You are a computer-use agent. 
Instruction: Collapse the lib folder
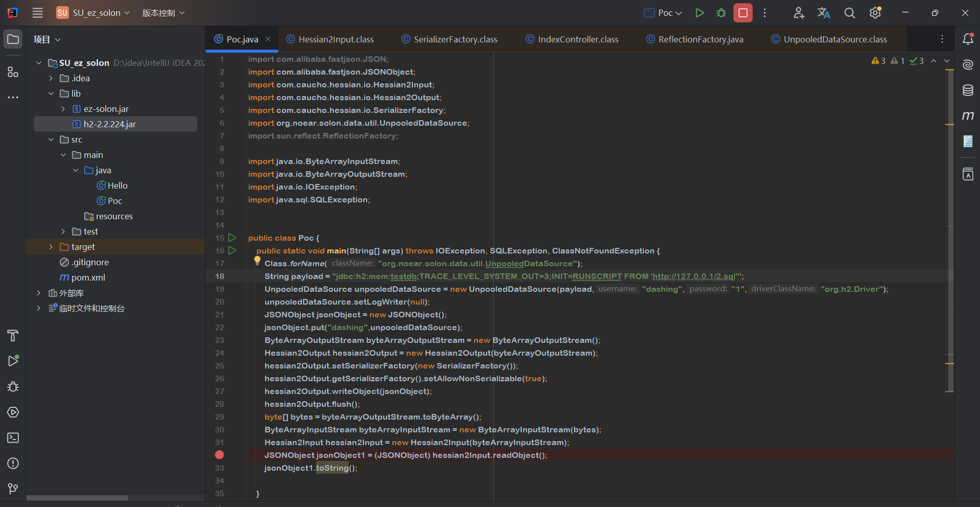coord(51,94)
